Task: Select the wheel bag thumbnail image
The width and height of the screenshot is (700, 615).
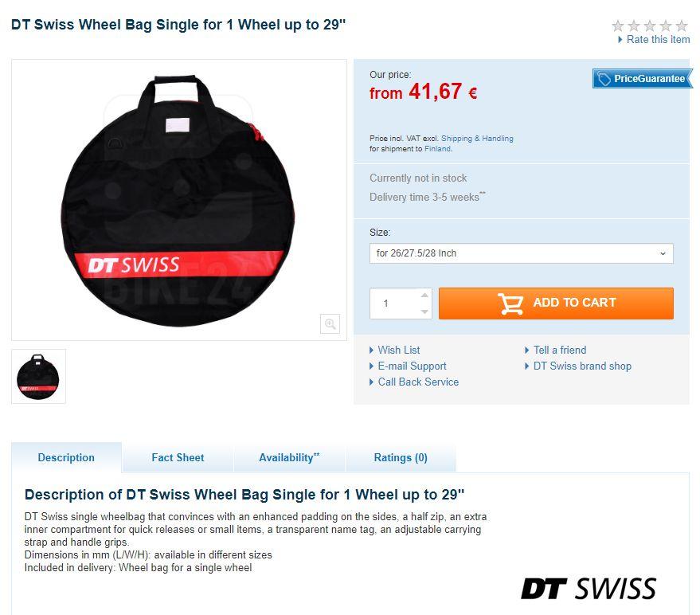Action: coord(38,377)
